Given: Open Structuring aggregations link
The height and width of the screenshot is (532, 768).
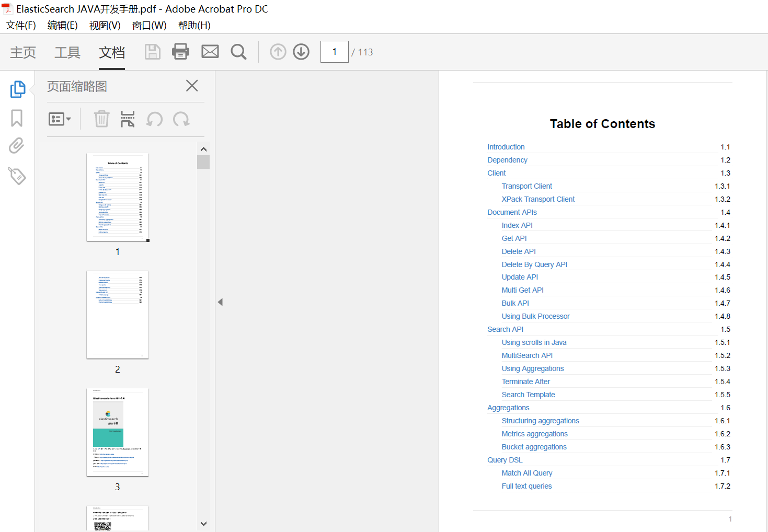Looking at the screenshot, I should click(540, 421).
